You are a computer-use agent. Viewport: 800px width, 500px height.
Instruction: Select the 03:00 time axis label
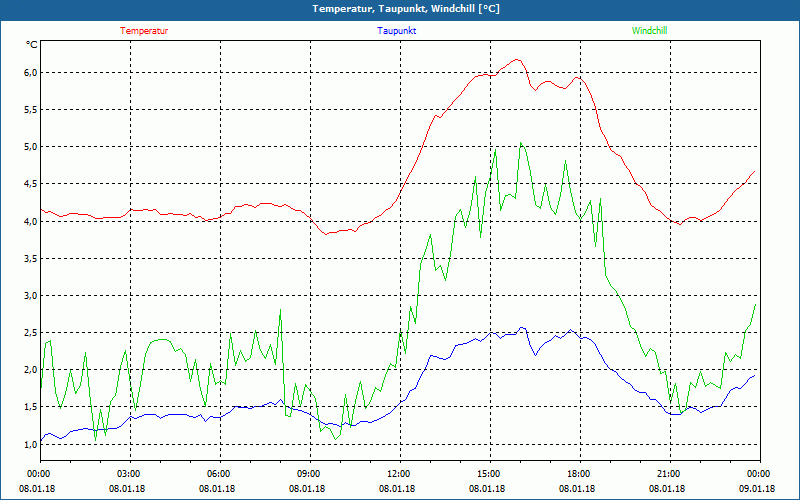click(x=129, y=474)
